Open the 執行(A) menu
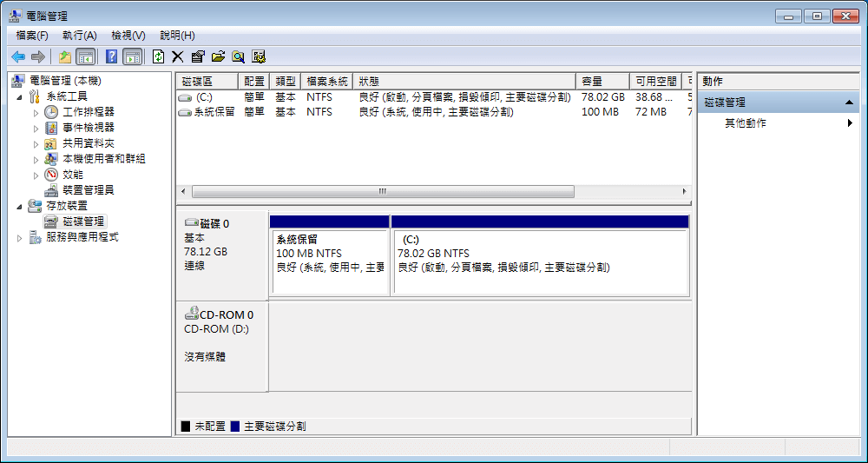The image size is (868, 463). click(x=79, y=36)
